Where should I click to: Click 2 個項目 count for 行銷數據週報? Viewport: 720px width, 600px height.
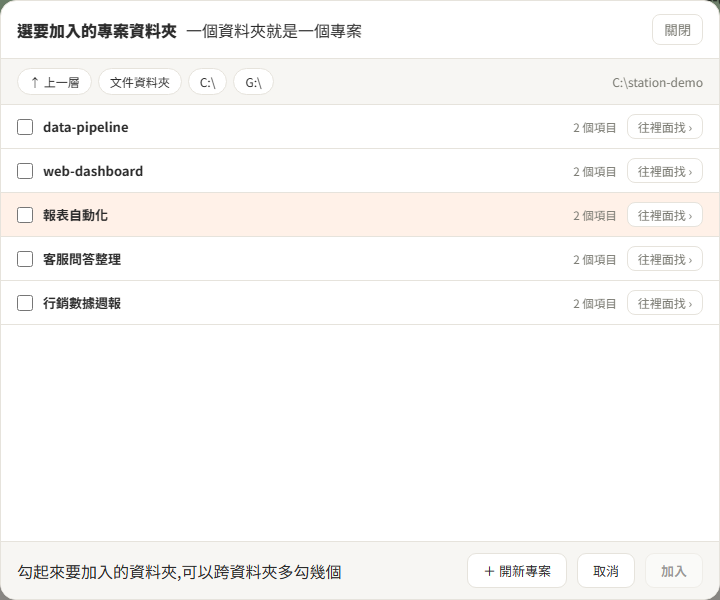(594, 304)
